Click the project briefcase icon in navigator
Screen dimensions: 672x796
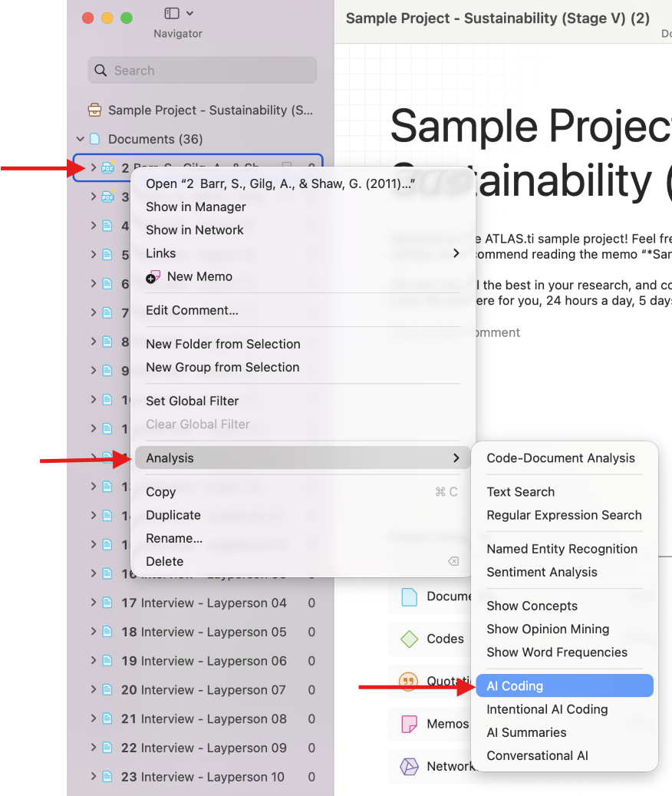[x=95, y=111]
